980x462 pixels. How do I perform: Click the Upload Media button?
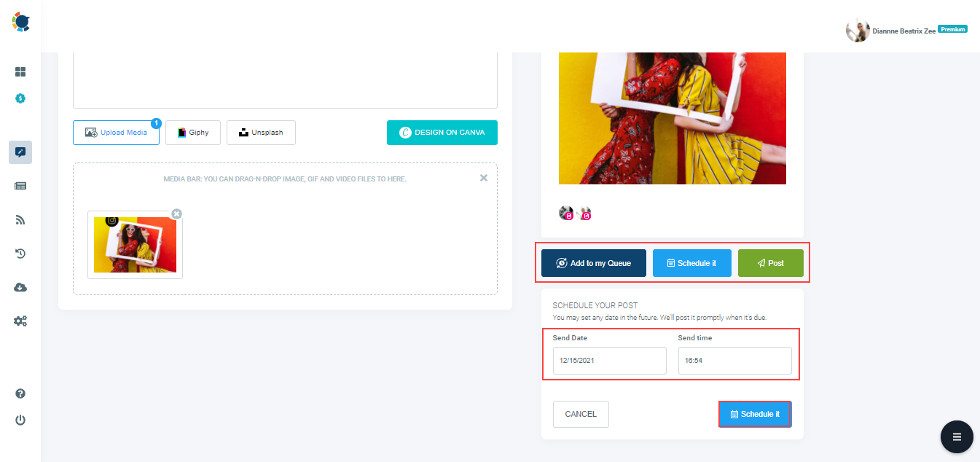point(116,133)
